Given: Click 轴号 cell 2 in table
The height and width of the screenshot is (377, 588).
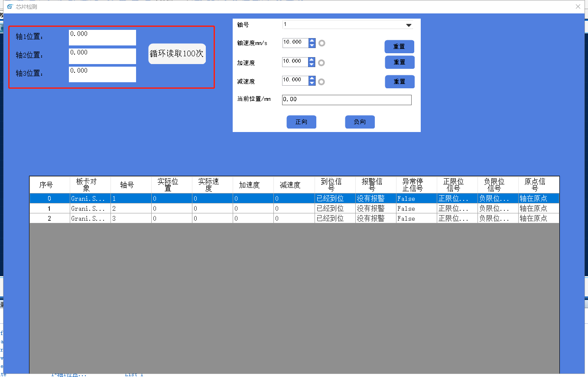Looking at the screenshot, I should pos(131,209).
